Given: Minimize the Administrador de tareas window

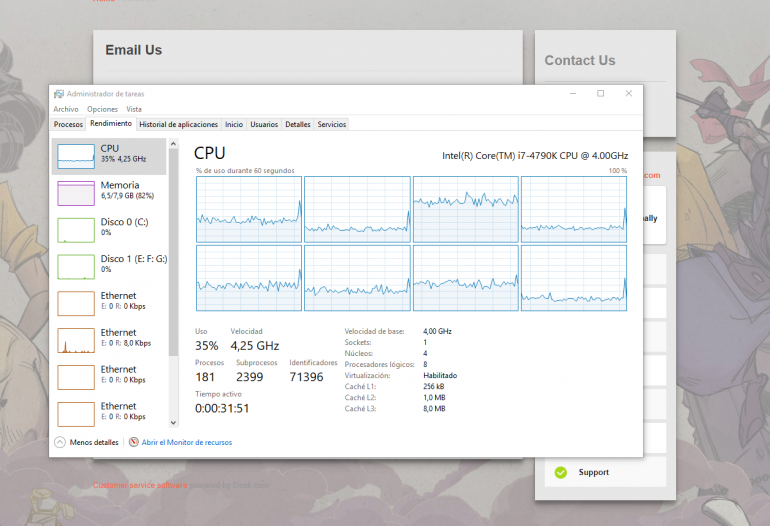Looking at the screenshot, I should click(573, 93).
